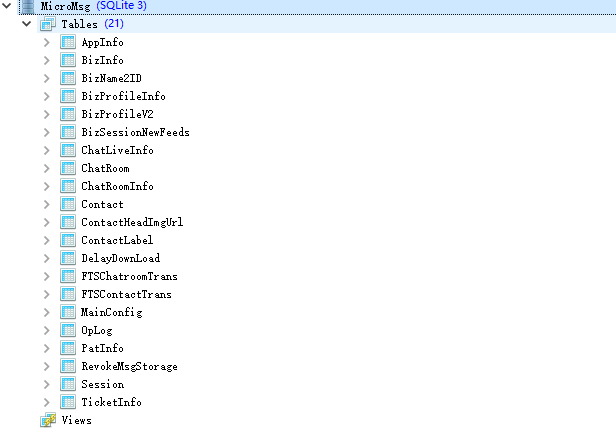Click the ContactLabel table icon
616x440 pixels.
[x=68, y=240]
